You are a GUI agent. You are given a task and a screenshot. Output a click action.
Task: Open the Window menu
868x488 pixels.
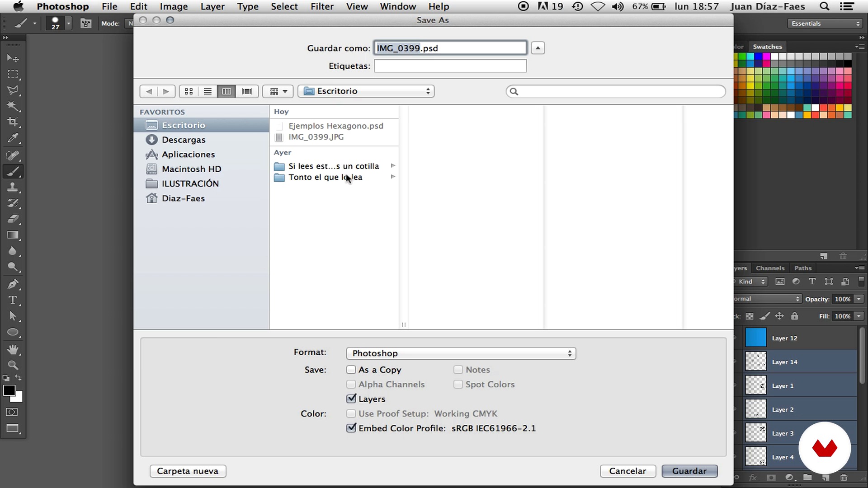(398, 6)
